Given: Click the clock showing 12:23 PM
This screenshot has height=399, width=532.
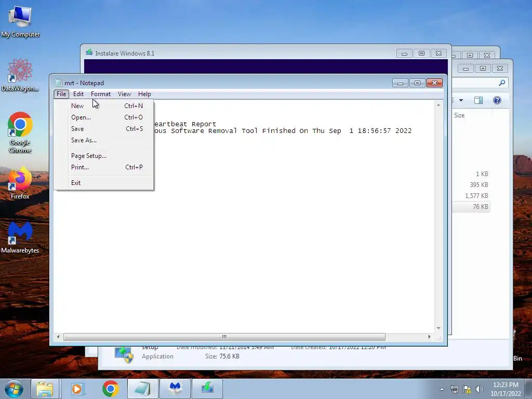Looking at the screenshot, I should click(506, 385).
